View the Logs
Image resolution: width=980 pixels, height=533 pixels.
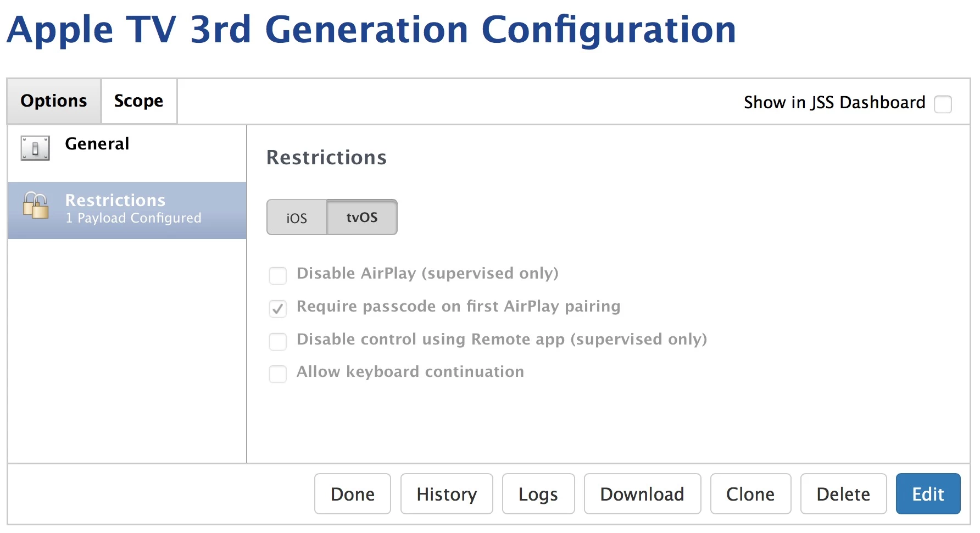point(538,494)
